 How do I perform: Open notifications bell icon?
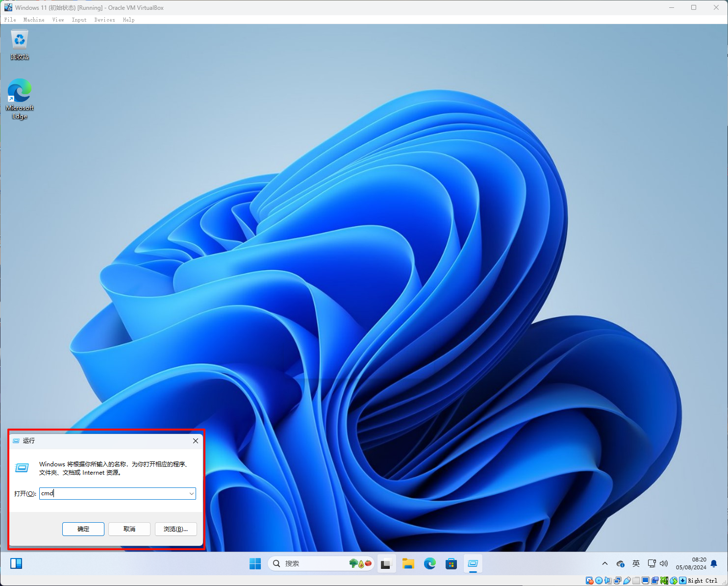pyautogui.click(x=714, y=563)
